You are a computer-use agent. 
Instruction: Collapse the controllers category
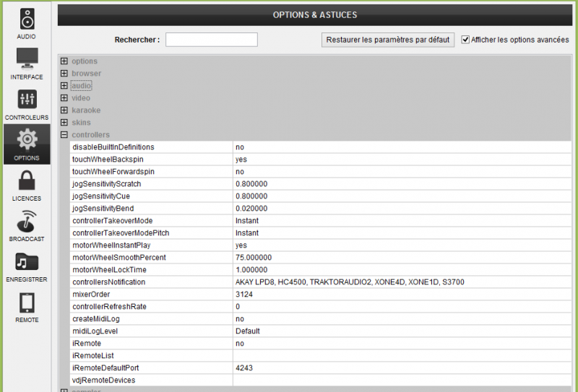(x=64, y=135)
